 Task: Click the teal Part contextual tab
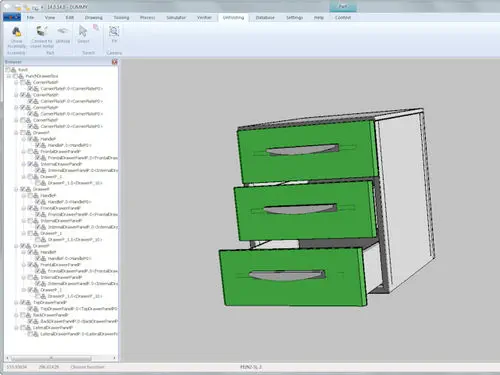click(343, 6)
